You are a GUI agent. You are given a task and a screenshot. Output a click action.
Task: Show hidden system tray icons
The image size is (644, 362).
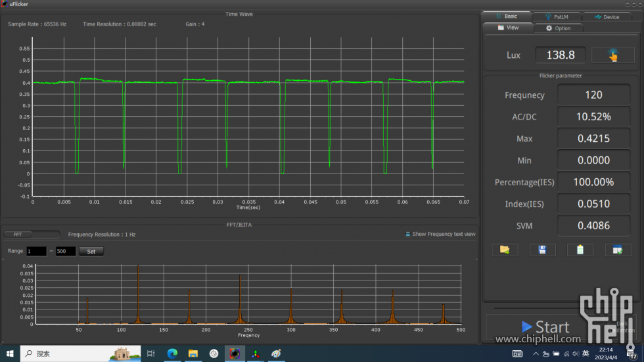point(536,354)
